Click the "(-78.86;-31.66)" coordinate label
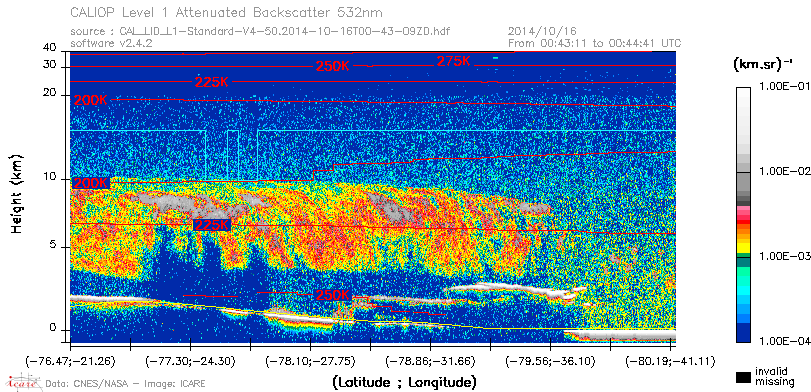811x392 pixels. tap(430, 360)
